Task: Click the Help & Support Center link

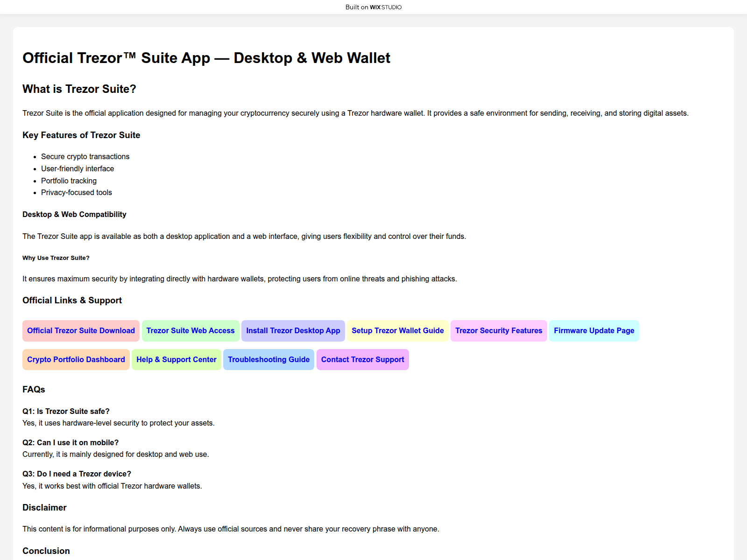Action: (x=176, y=360)
